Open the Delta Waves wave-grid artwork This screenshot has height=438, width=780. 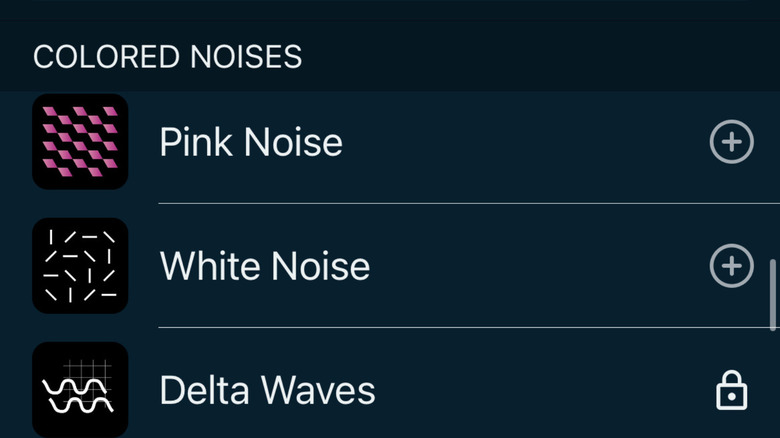(x=80, y=389)
